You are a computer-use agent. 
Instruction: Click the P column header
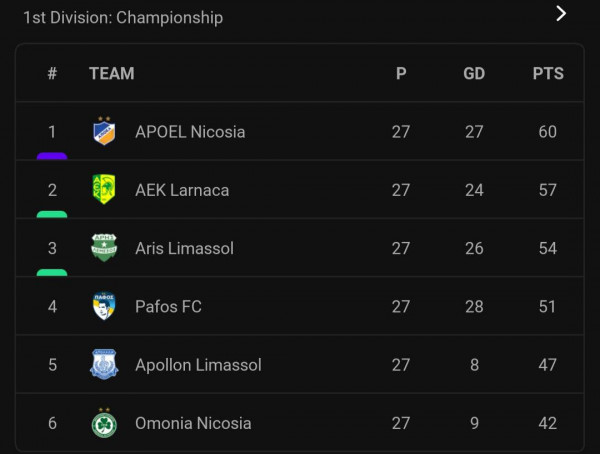point(401,73)
